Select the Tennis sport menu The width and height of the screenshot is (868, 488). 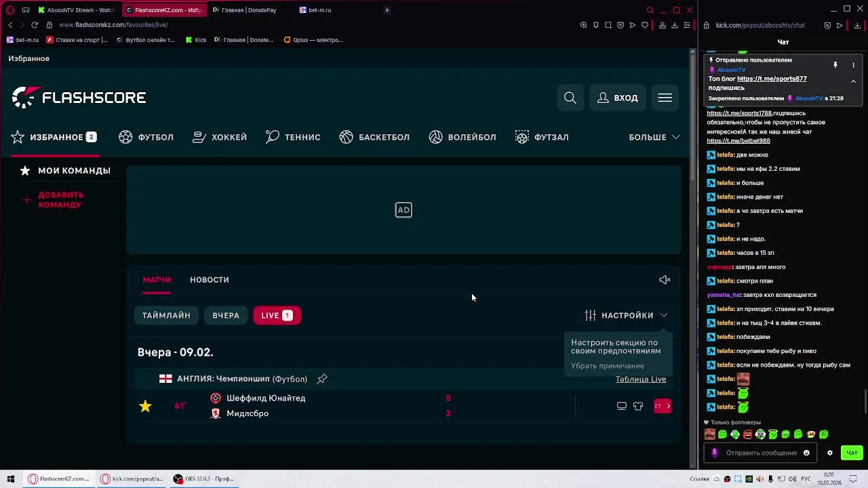[293, 137]
